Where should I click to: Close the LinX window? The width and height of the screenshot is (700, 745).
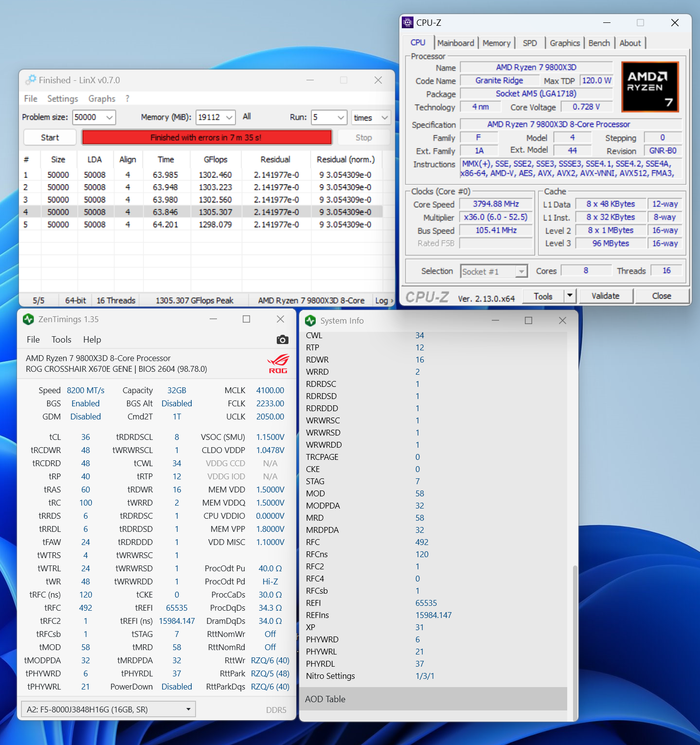(x=378, y=80)
